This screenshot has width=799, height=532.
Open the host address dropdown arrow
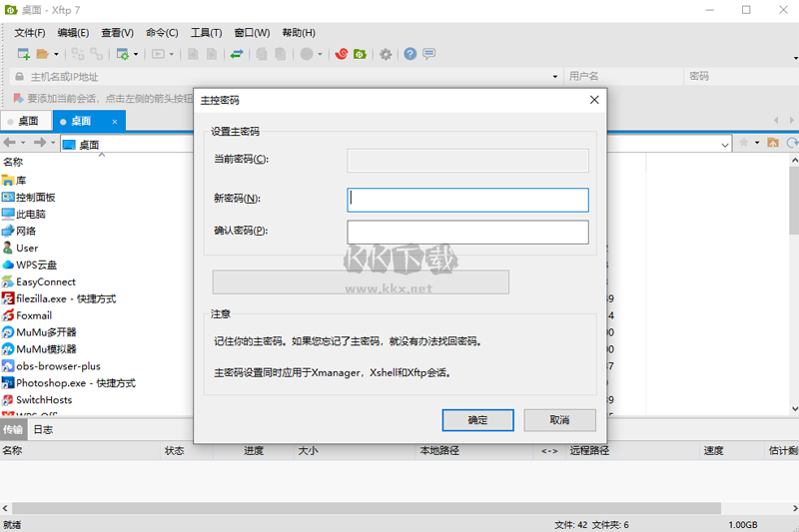555,77
